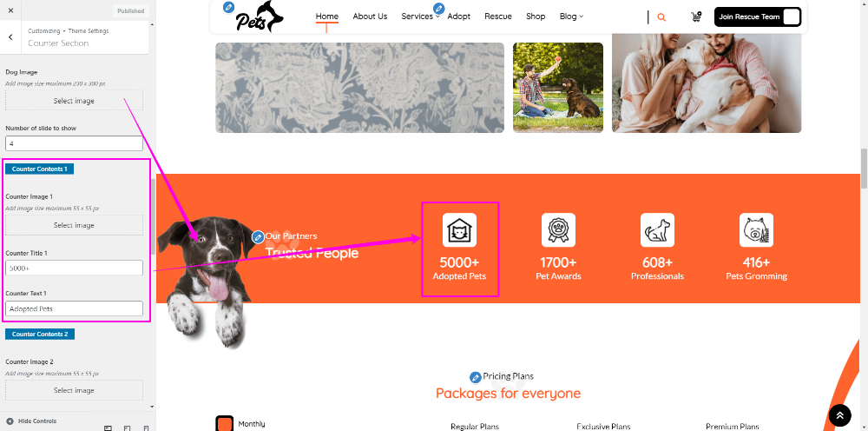Click the Adopted Pets cat house icon
The width and height of the screenshot is (868, 431).
coord(459,230)
